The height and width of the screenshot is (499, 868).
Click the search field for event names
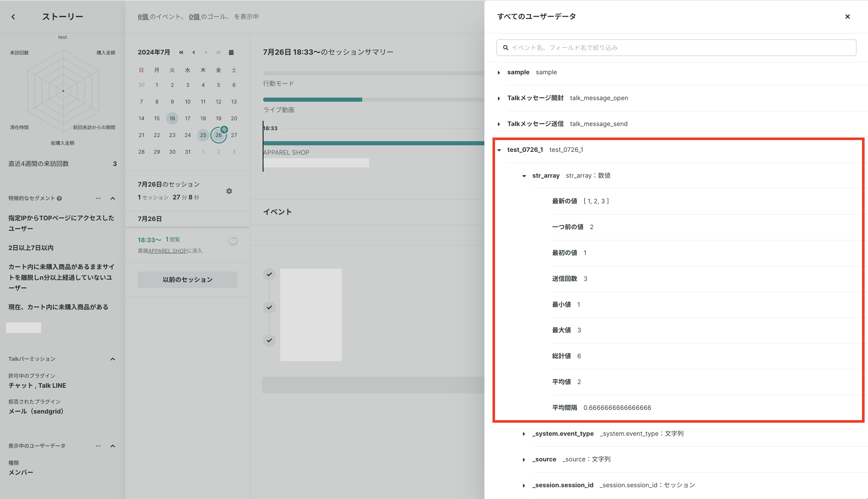(676, 48)
